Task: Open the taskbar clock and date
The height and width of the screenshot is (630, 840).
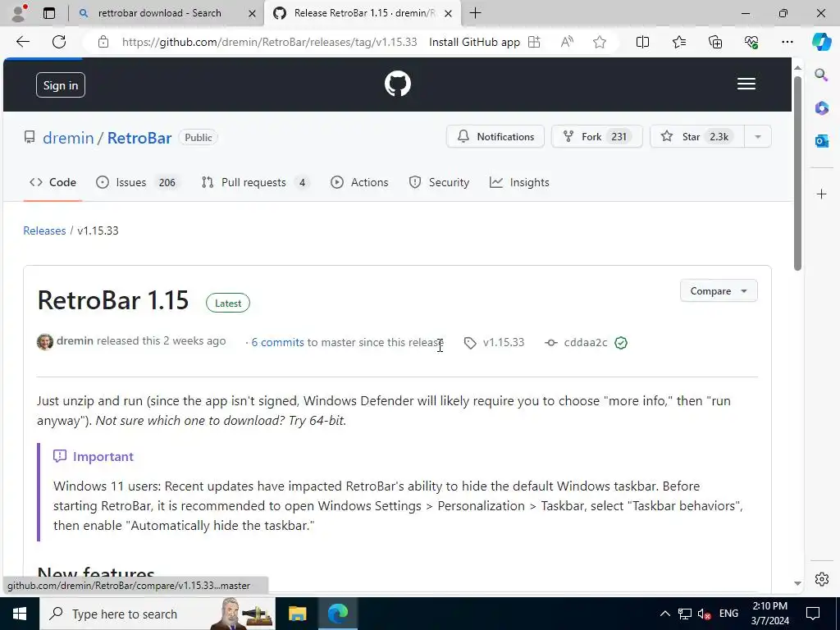Action: tap(770, 614)
